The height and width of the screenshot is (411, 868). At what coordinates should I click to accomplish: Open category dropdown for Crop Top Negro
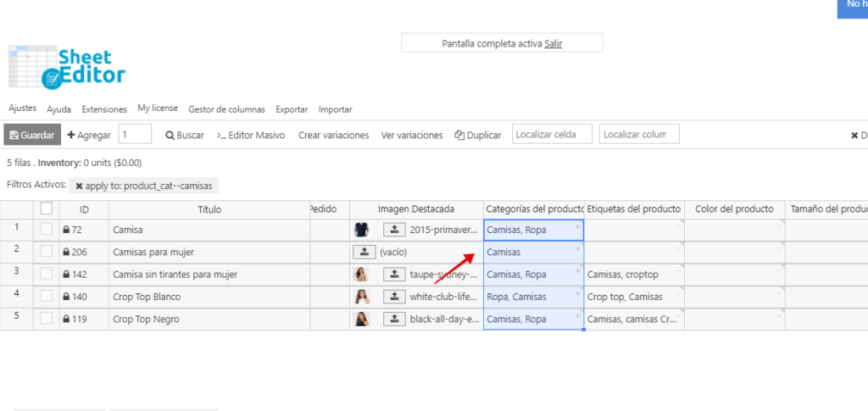578,317
